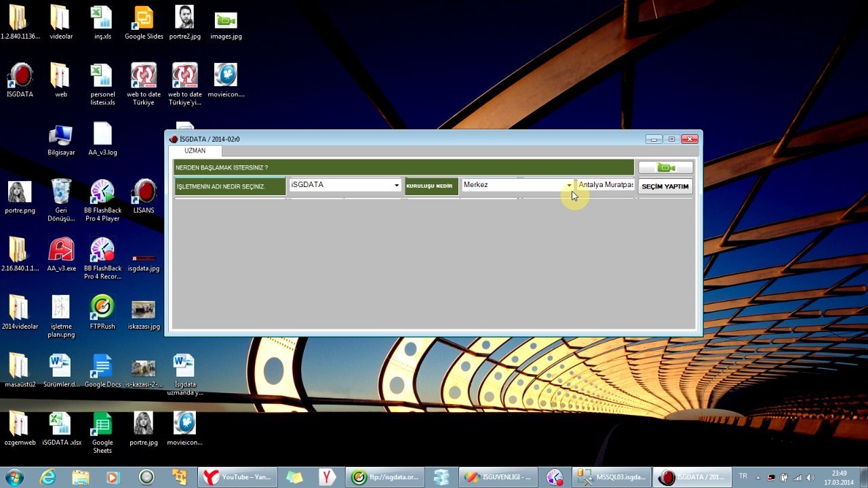Select the portre.png desktop file
Image resolution: width=868 pixels, height=488 pixels.
tap(20, 197)
